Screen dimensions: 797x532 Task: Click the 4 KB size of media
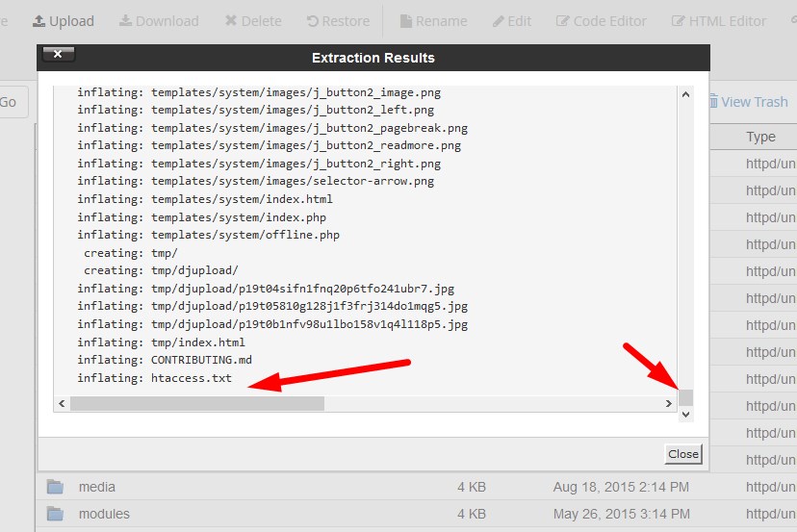(472, 487)
